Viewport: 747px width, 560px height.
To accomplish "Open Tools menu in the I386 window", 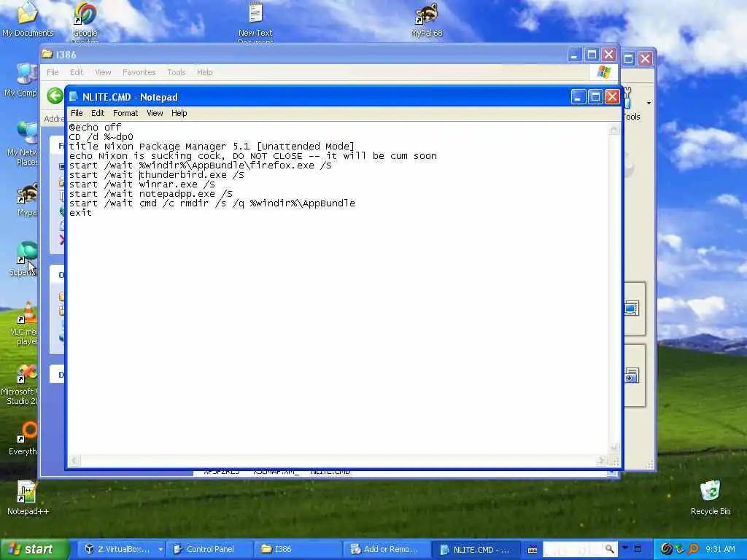I will click(177, 72).
